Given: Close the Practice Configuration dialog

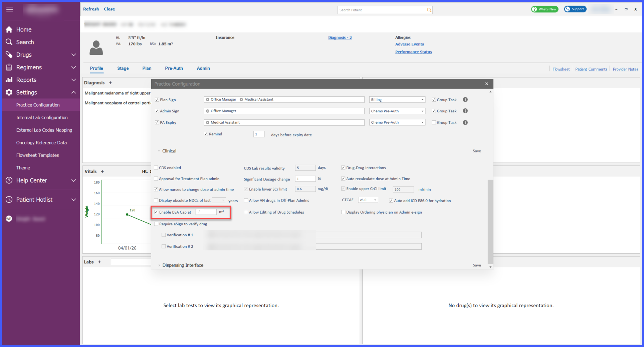Looking at the screenshot, I should (486, 84).
